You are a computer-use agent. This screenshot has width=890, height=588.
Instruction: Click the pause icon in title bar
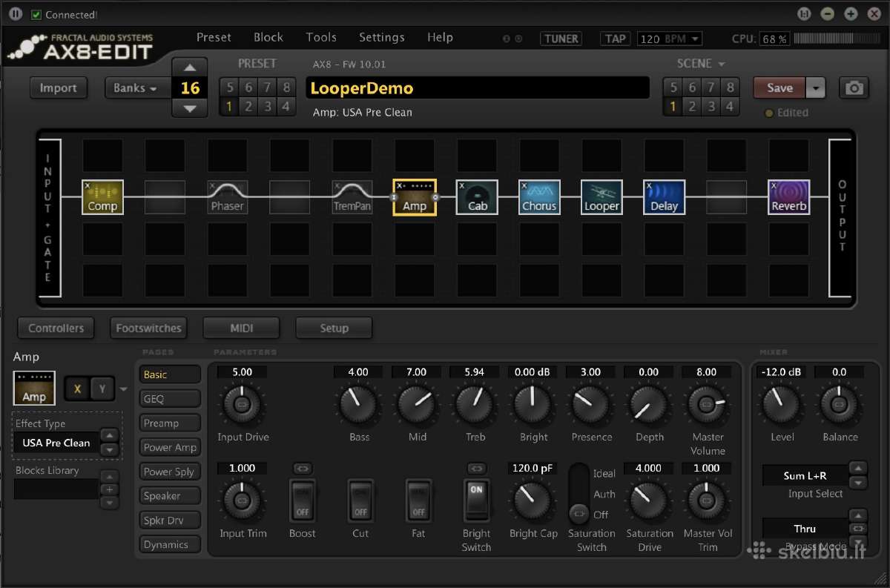(x=16, y=14)
